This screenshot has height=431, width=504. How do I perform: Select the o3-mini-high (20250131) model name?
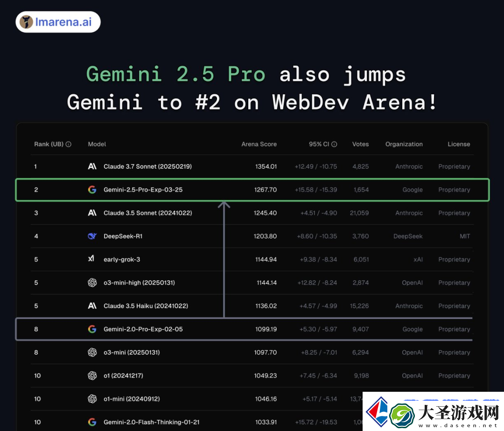pos(139,283)
